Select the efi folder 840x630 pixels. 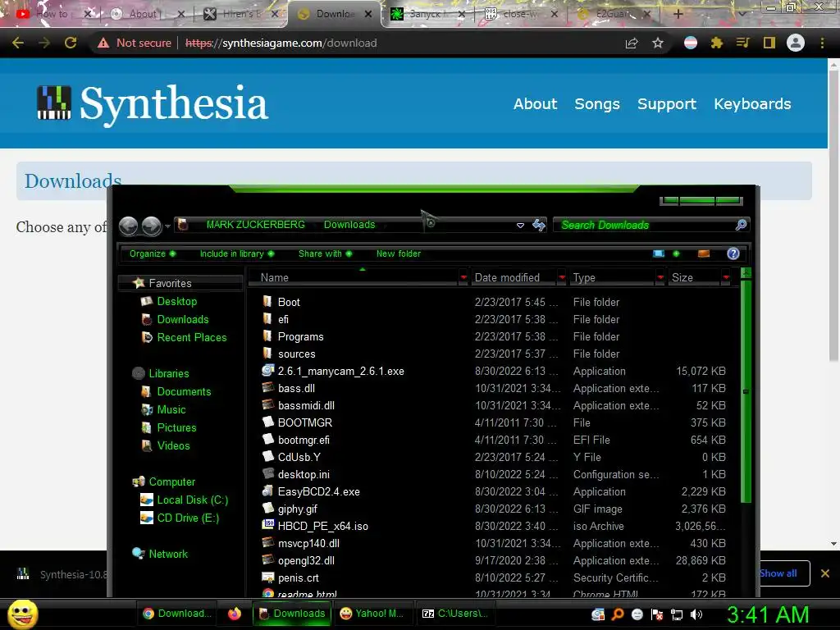pos(283,319)
